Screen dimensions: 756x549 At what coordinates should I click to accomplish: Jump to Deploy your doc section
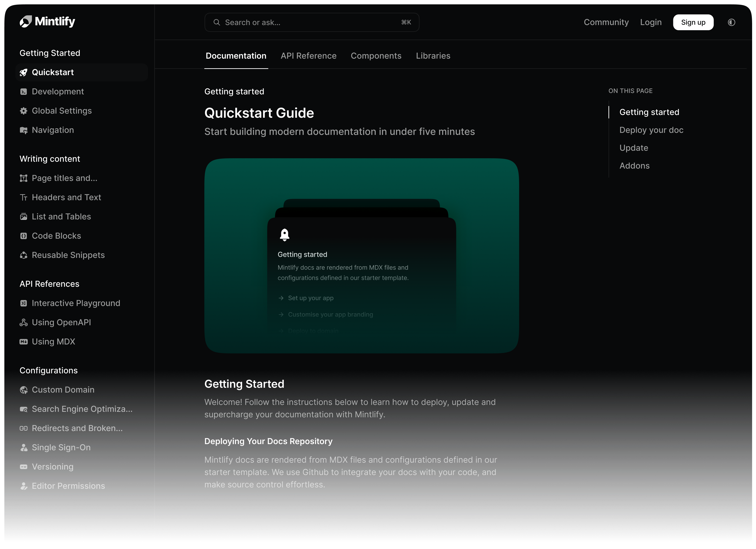pyautogui.click(x=651, y=130)
